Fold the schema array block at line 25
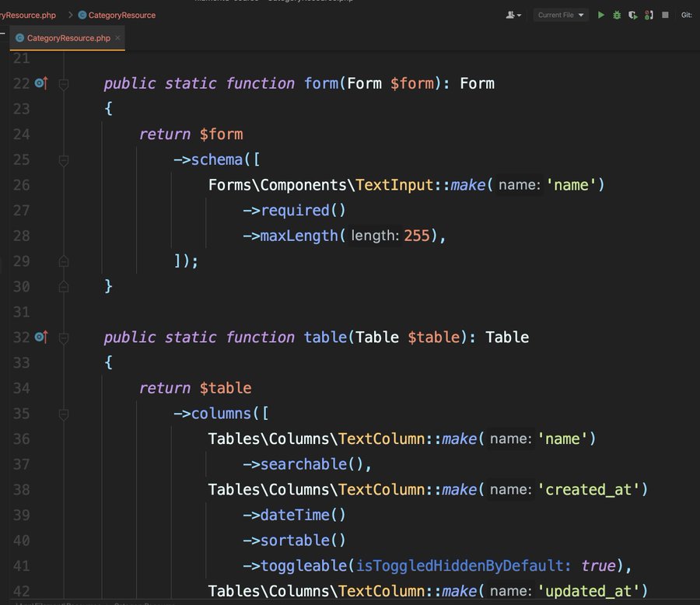The width and height of the screenshot is (700, 605). click(64, 159)
